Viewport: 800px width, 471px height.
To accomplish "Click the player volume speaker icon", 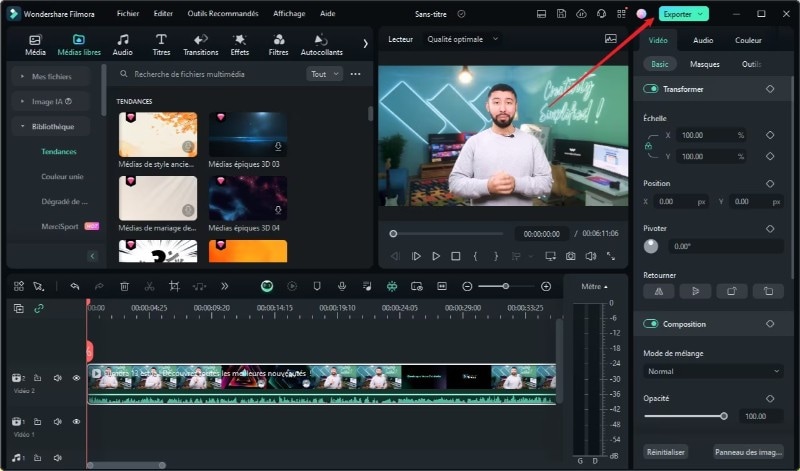I will tap(591, 256).
